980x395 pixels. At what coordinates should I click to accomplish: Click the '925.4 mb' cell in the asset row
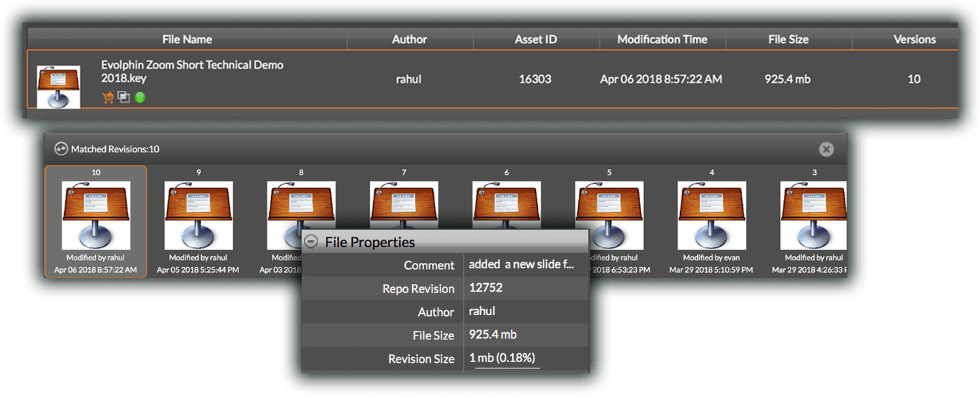pos(787,79)
